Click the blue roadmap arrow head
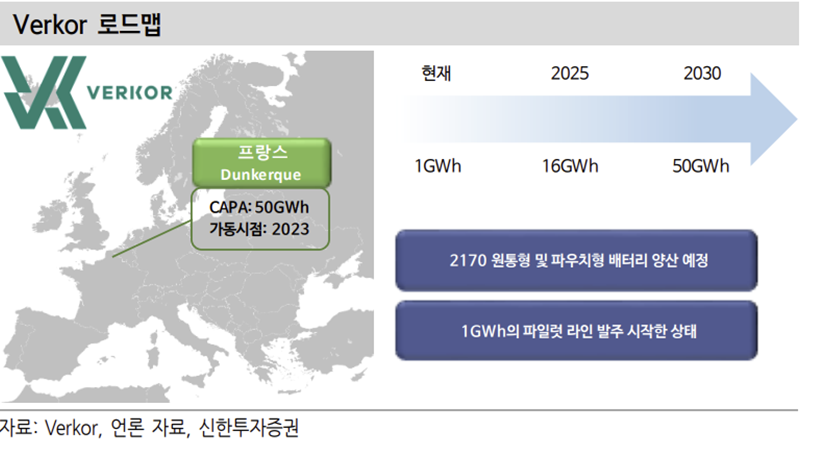This screenshot has height=453, width=822. coord(774,120)
